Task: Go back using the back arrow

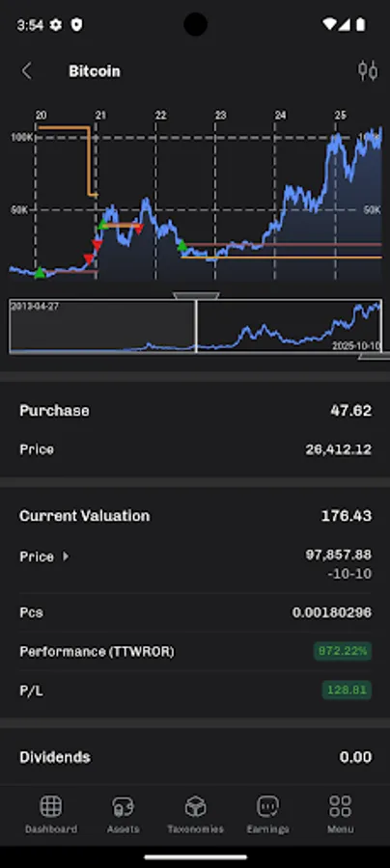Action: 27,71
